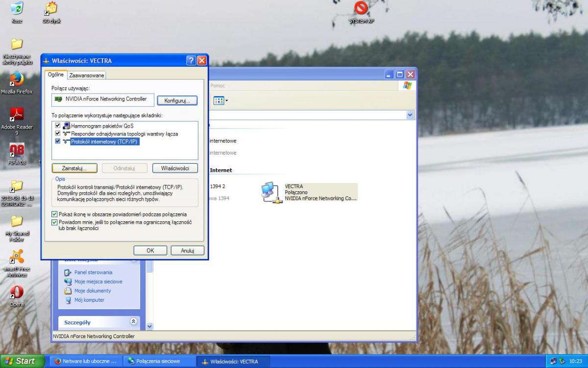Launch Opera browser from the desktop

[17, 292]
